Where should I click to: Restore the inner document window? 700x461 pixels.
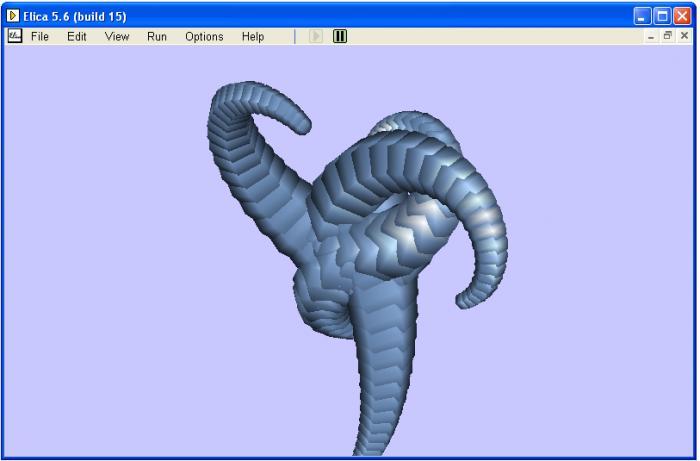pos(667,36)
